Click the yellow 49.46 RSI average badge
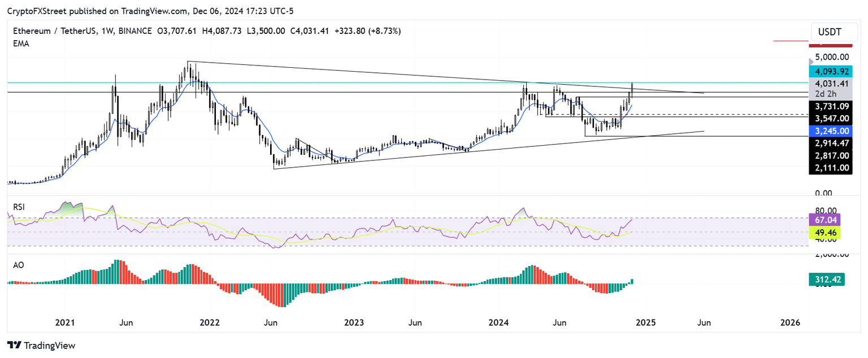The height and width of the screenshot is (358, 868). [826, 232]
